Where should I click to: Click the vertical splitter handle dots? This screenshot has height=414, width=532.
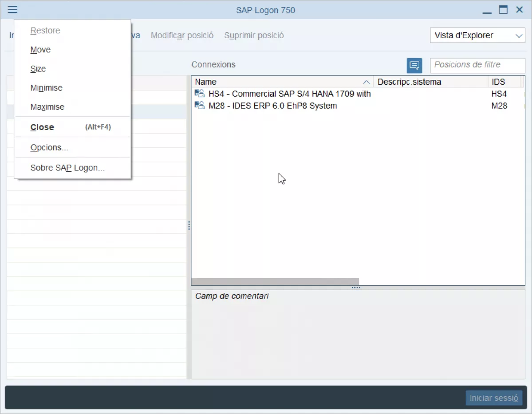click(189, 225)
